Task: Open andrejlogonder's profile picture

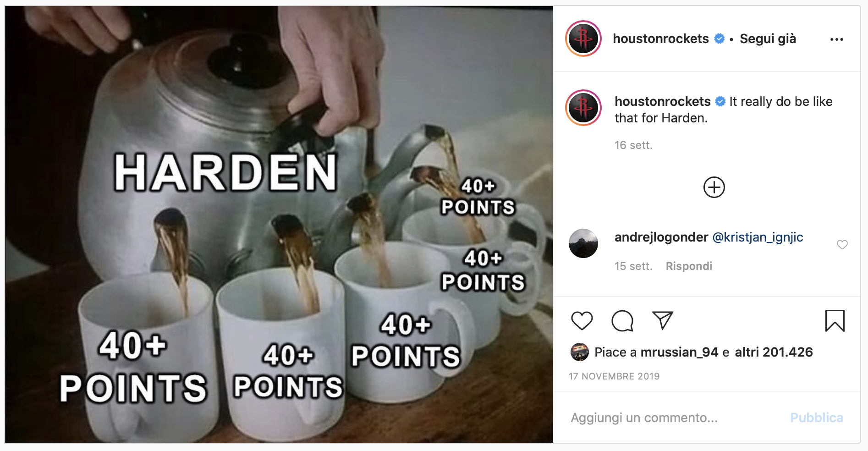Action: tap(583, 243)
